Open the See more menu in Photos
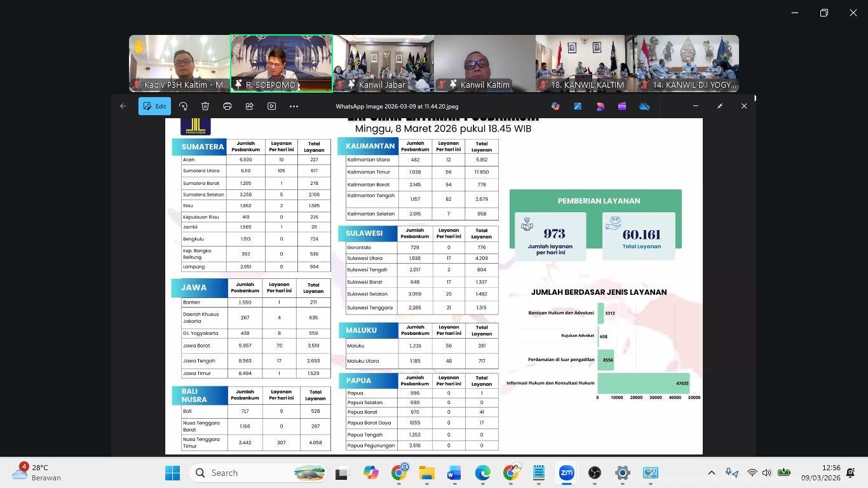 [294, 106]
